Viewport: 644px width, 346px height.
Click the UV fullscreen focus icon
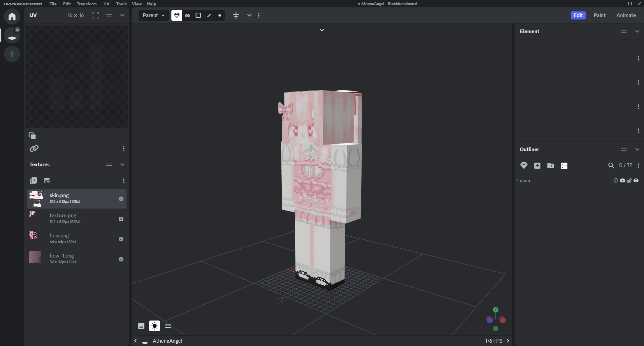click(96, 15)
